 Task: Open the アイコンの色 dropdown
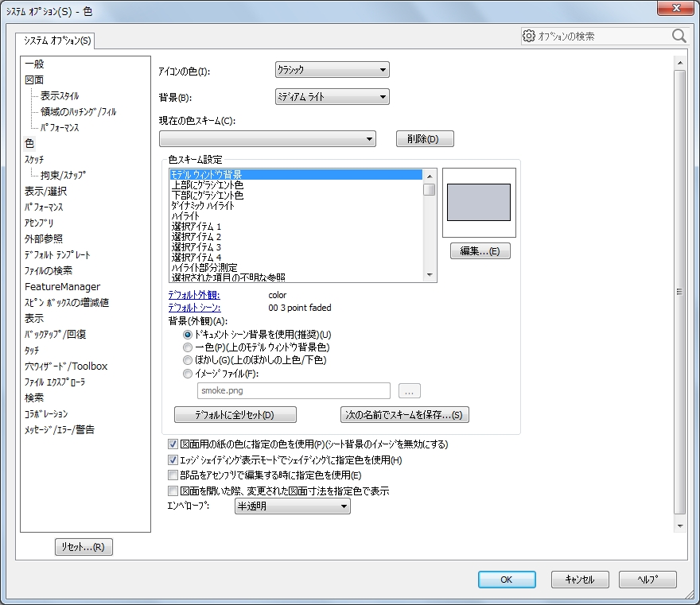(332, 70)
